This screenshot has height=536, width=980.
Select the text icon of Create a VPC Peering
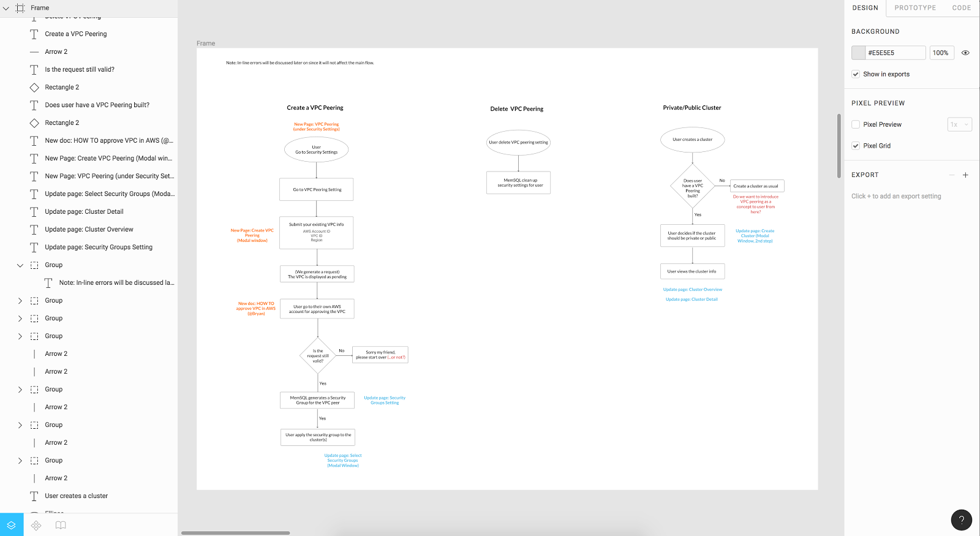[x=34, y=34]
